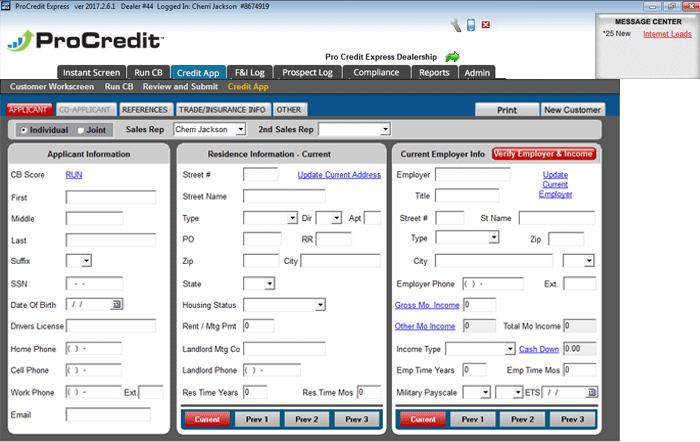Switch to the Prospect Log tab
Screen dimensions: 700x442
pyautogui.click(x=308, y=72)
